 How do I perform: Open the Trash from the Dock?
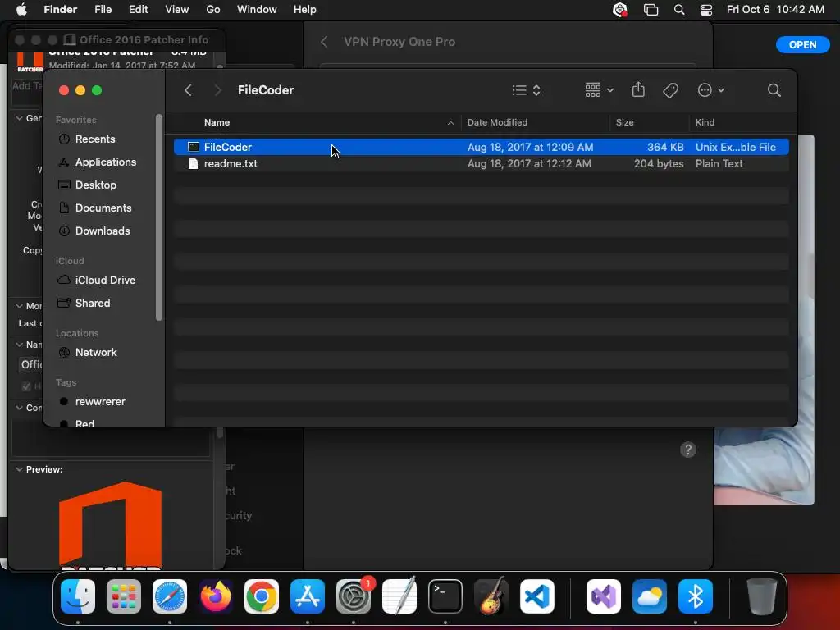762,596
